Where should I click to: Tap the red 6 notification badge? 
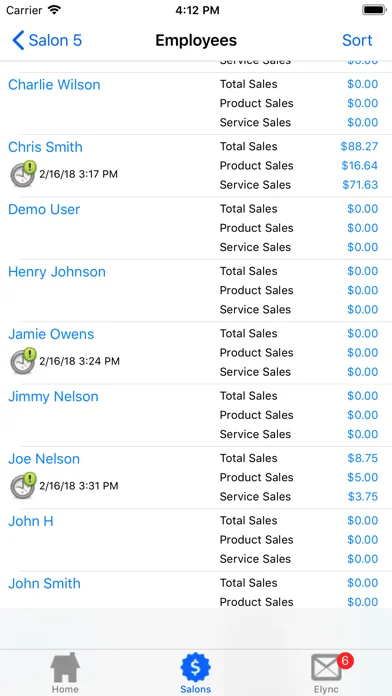click(345, 661)
